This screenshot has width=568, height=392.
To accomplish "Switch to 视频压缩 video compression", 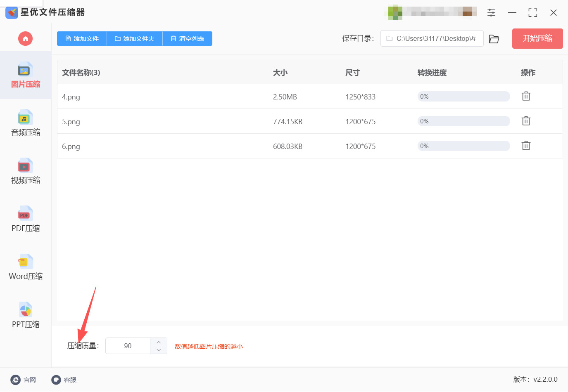I will coord(26,171).
